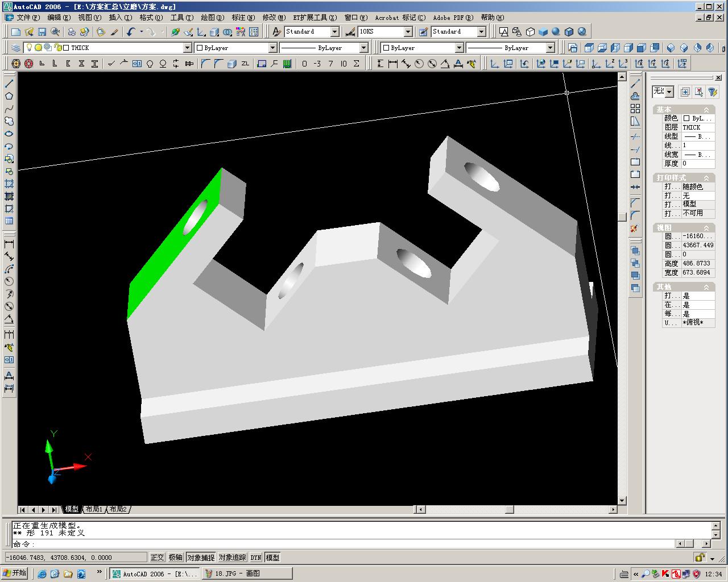Toggle 对象追踪 object tracking in status bar
This screenshot has width=728, height=582.
pyautogui.click(x=233, y=558)
